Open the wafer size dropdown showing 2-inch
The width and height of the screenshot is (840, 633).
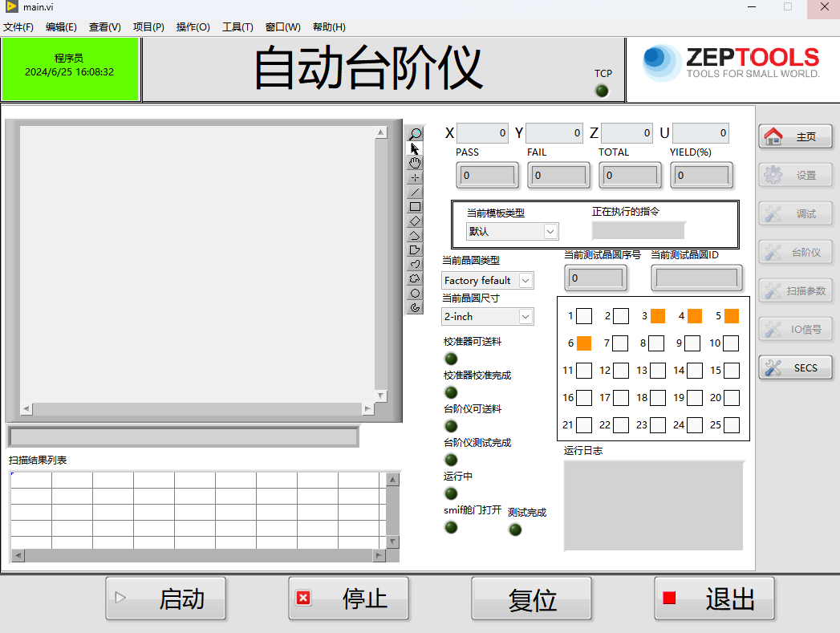coord(487,316)
